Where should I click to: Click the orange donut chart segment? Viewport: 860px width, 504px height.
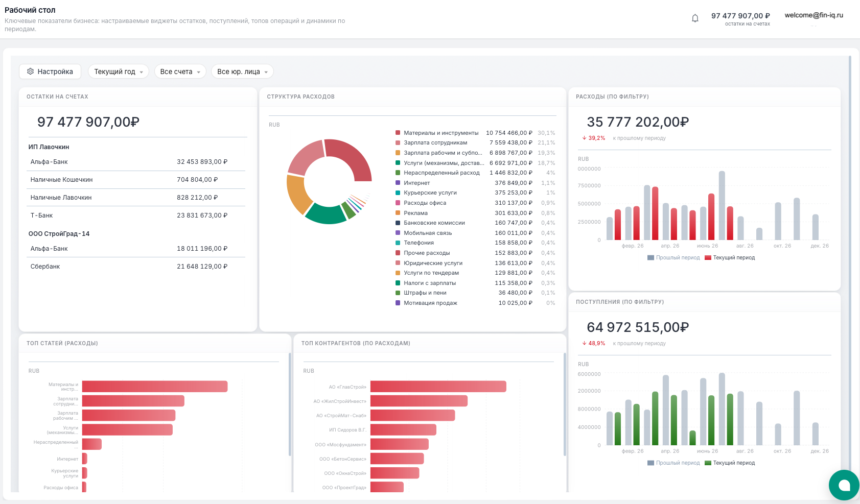click(297, 194)
